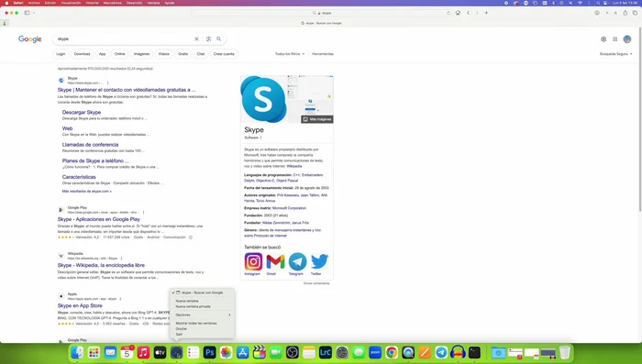Open Finder from the Dock
The width and height of the screenshot is (642, 364).
(x=77, y=352)
